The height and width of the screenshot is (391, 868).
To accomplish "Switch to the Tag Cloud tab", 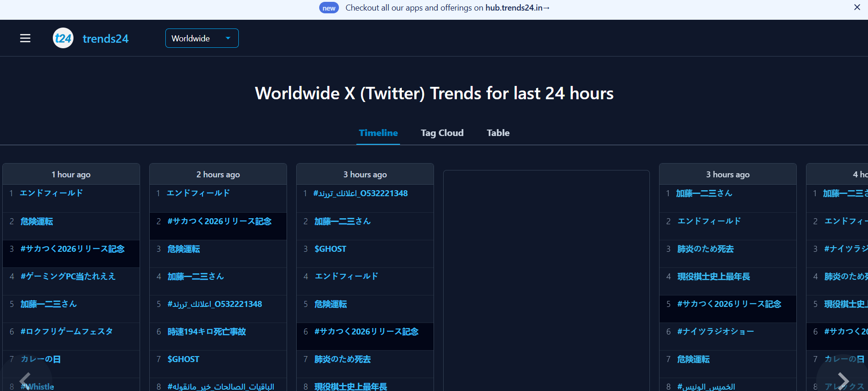I will [442, 133].
